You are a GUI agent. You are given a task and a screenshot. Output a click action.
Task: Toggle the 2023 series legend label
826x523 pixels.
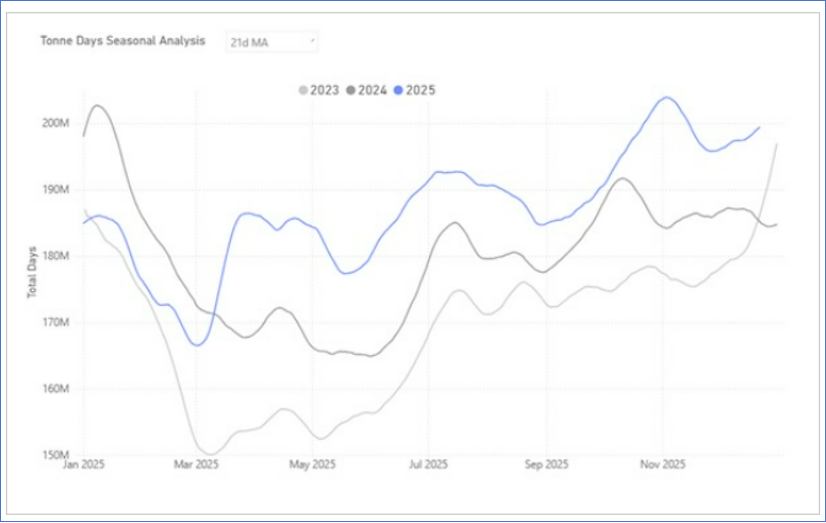click(x=324, y=90)
